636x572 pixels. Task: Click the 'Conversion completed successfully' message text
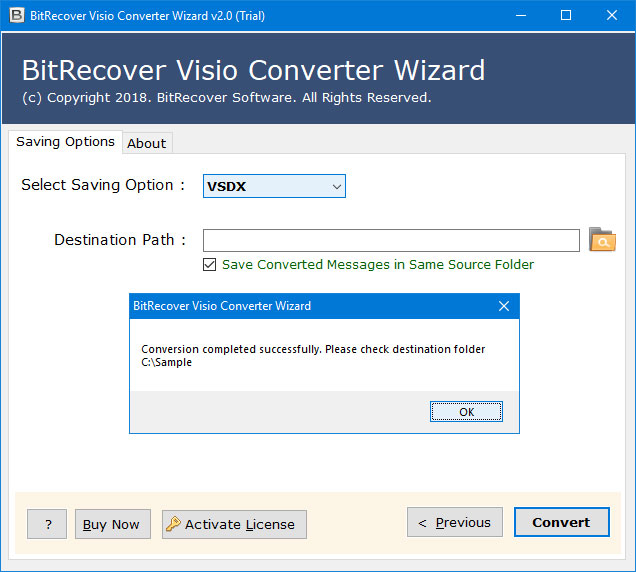tap(313, 349)
